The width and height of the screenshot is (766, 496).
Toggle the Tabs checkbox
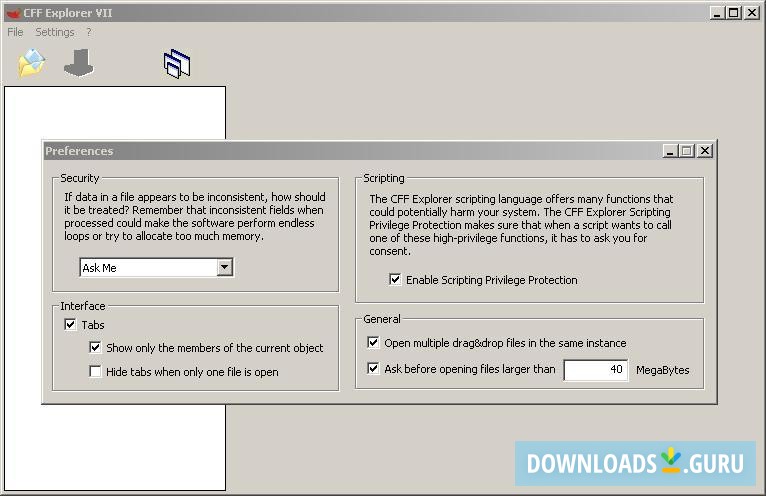[70, 324]
